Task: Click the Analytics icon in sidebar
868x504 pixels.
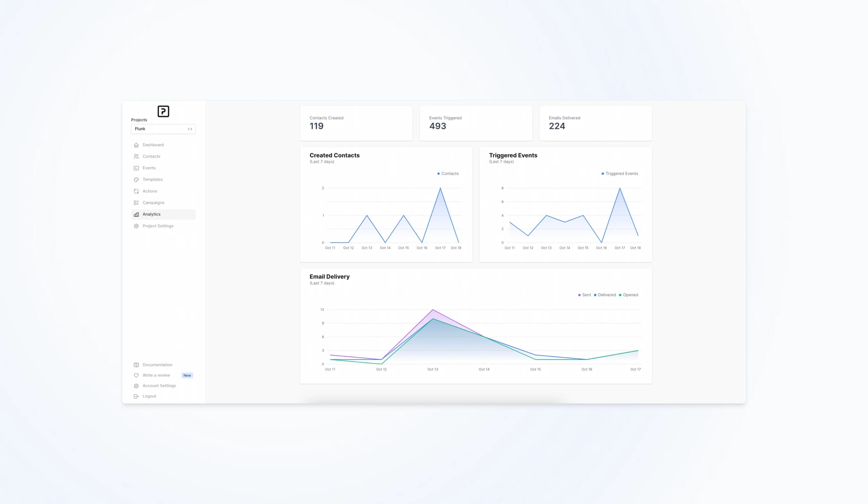Action: click(136, 214)
